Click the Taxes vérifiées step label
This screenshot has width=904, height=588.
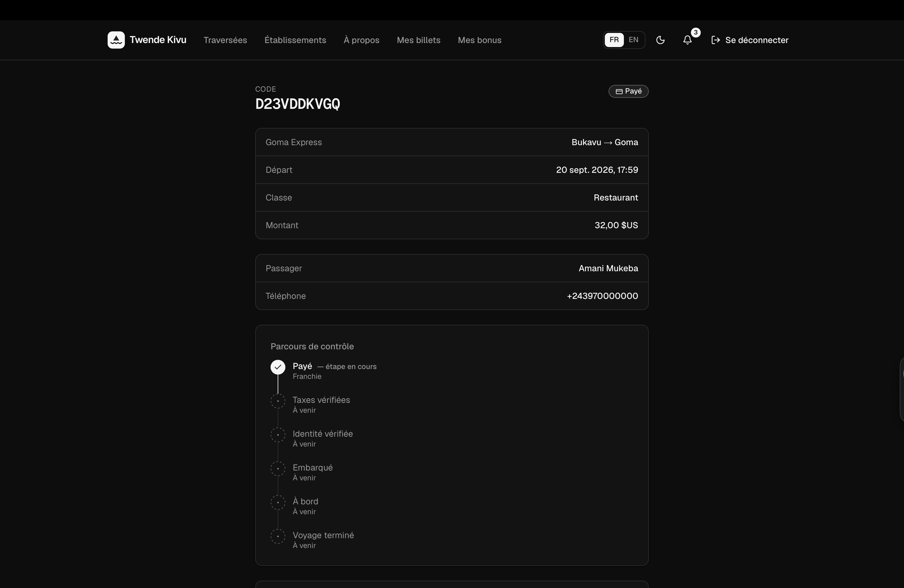pos(321,400)
